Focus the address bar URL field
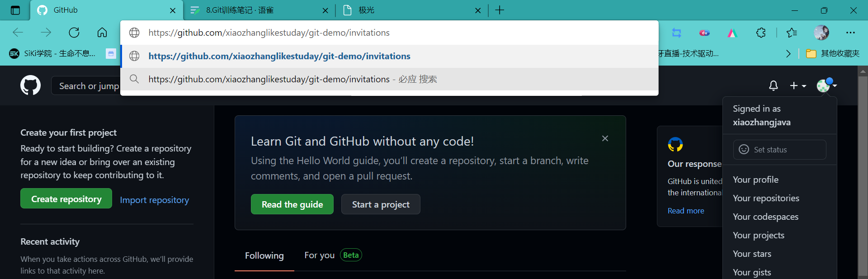This screenshot has width=868, height=279. tap(389, 33)
